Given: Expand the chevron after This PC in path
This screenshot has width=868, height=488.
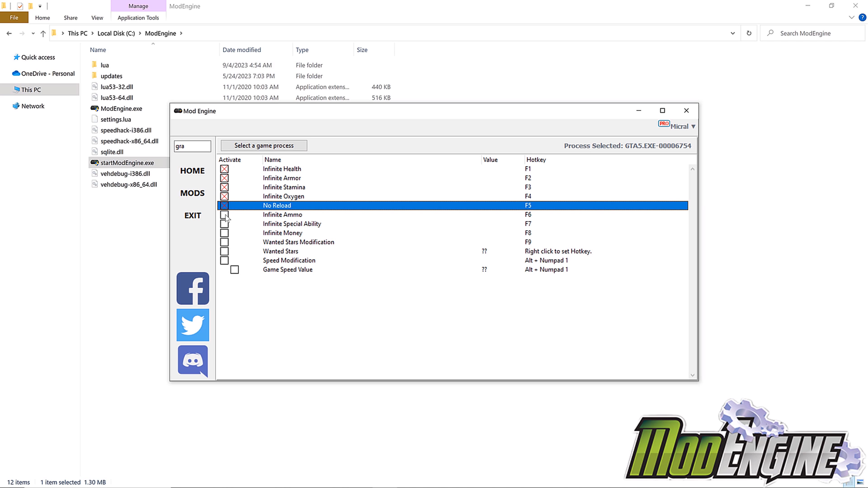Looking at the screenshot, I should pyautogui.click(x=92, y=33).
